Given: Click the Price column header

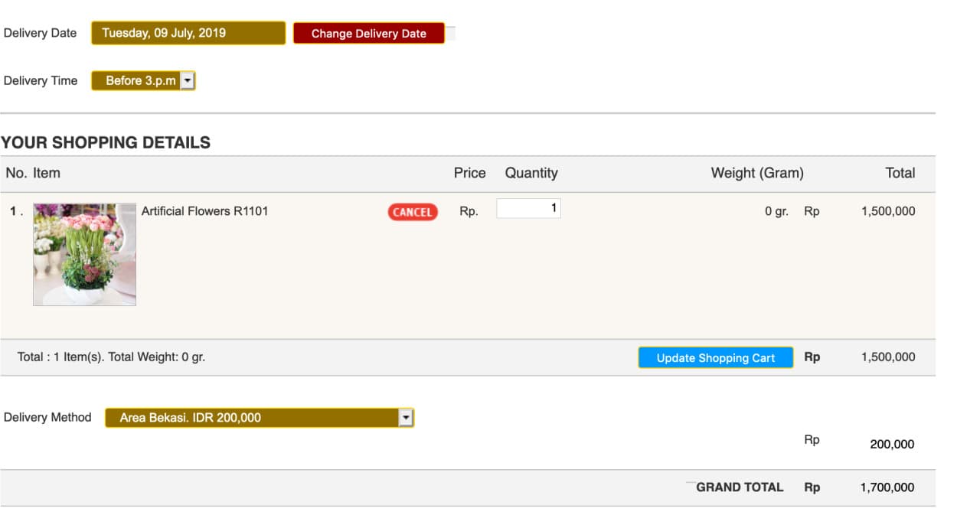Looking at the screenshot, I should coord(469,173).
